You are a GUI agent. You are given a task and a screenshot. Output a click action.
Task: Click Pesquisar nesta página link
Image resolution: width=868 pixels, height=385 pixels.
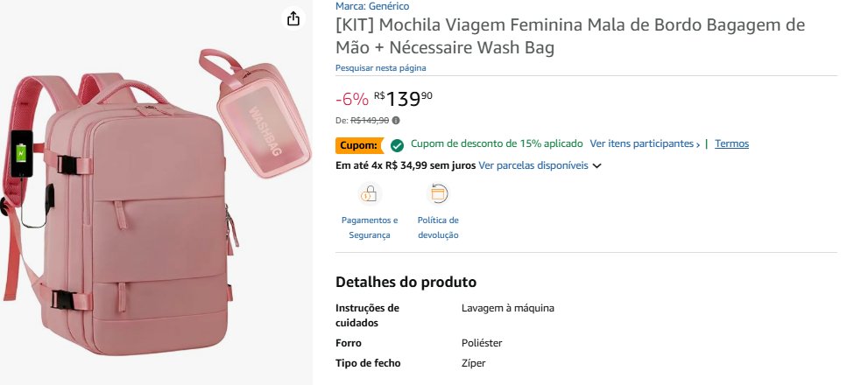click(381, 67)
